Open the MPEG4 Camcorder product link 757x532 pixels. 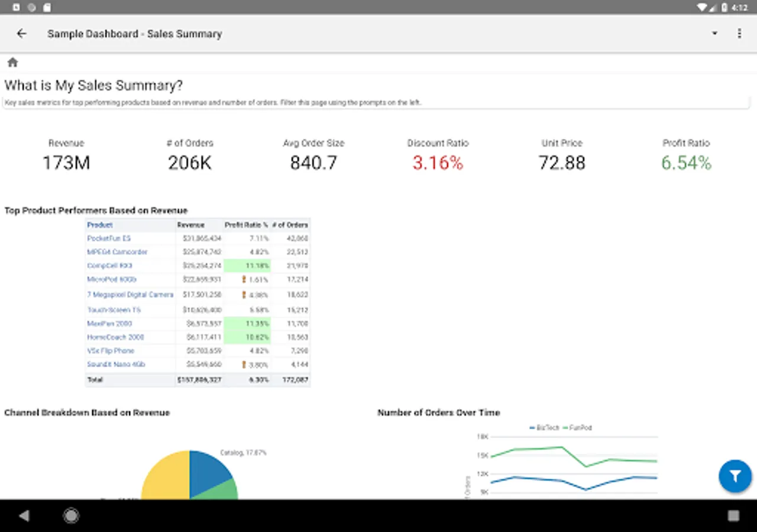117,252
